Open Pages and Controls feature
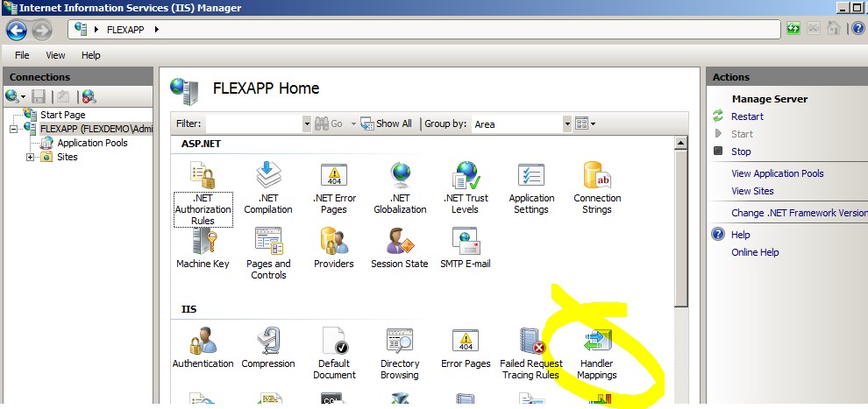 click(268, 254)
